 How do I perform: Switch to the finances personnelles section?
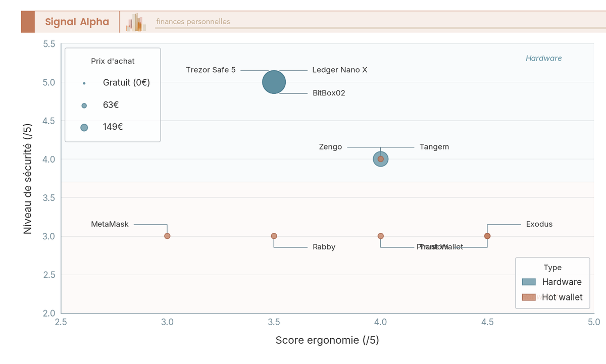point(192,21)
